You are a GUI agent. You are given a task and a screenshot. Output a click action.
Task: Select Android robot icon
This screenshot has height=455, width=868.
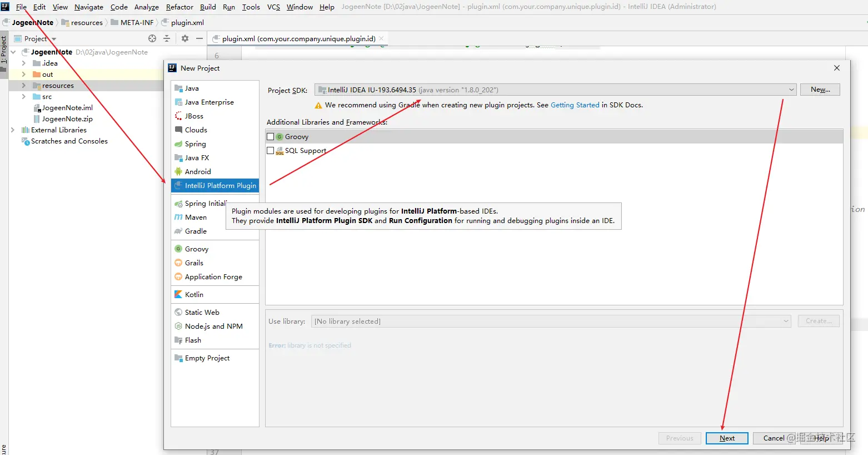pos(178,172)
